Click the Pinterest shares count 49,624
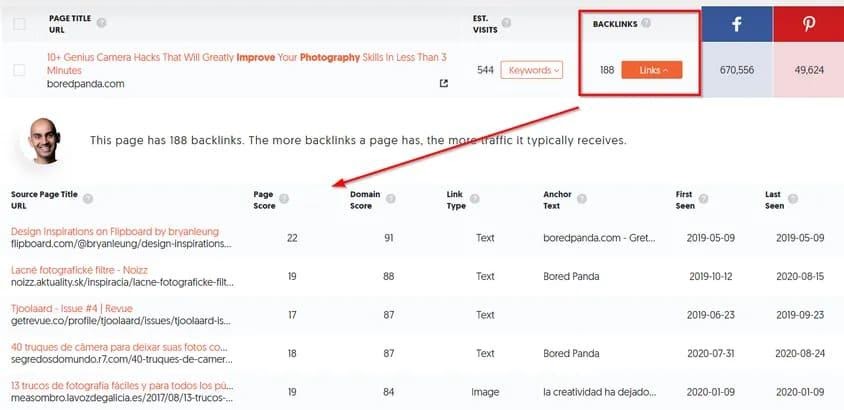This screenshot has width=844, height=410. point(808,70)
